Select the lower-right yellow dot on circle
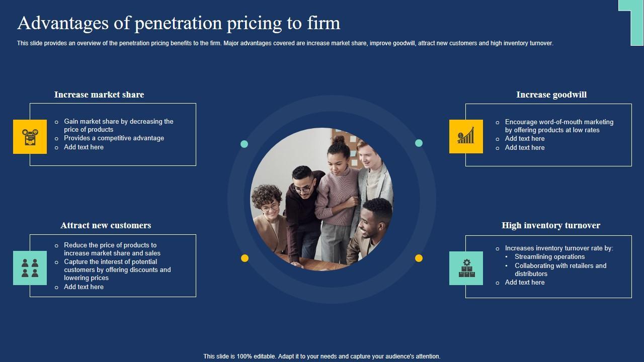644x362 pixels. (419, 258)
